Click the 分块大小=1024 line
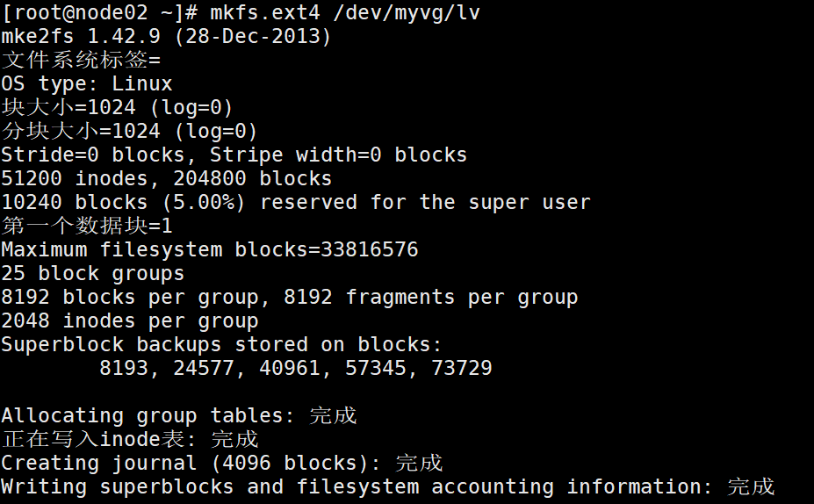This screenshot has height=504, width=814. (x=129, y=132)
